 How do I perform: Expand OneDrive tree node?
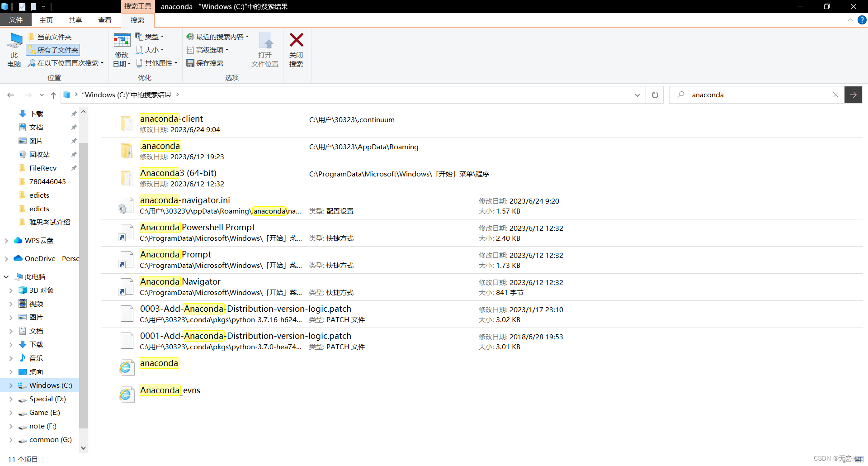point(6,259)
